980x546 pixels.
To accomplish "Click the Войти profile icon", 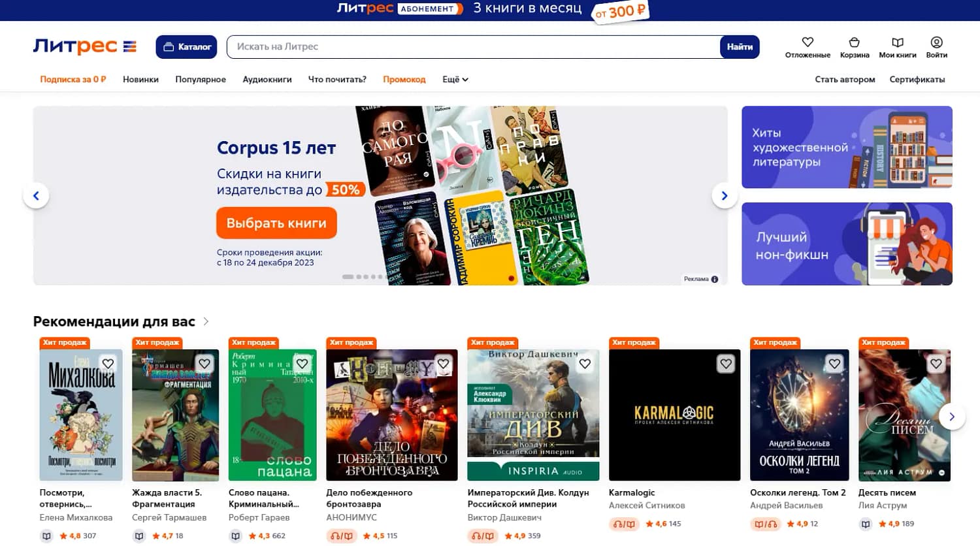I will [x=936, y=42].
